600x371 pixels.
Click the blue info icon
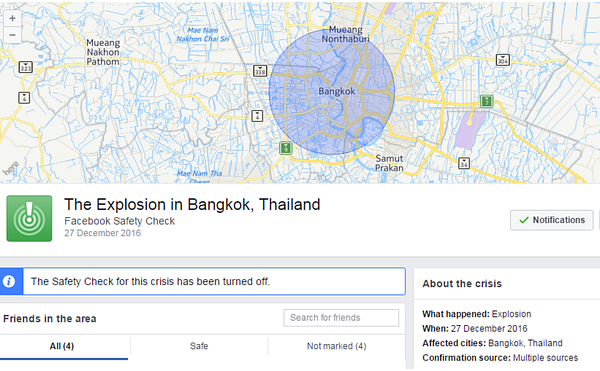pos(9,282)
